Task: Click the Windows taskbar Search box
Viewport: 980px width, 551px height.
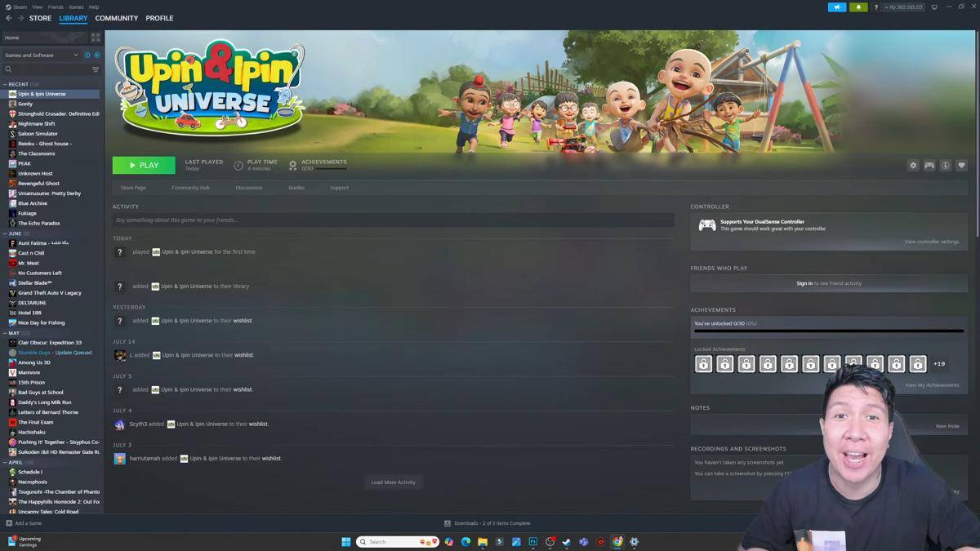Action: pyautogui.click(x=398, y=542)
